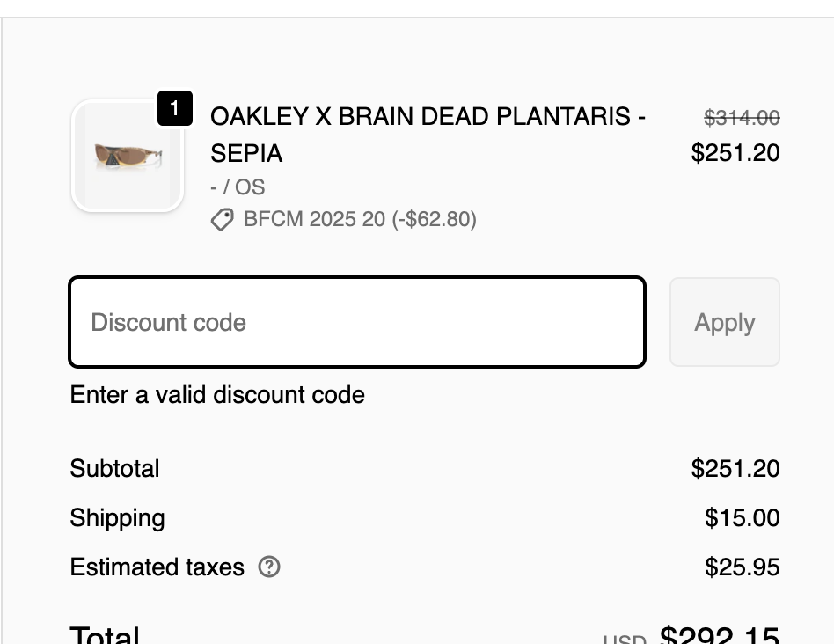
Task: Click the Estimated taxes label
Action: click(157, 567)
